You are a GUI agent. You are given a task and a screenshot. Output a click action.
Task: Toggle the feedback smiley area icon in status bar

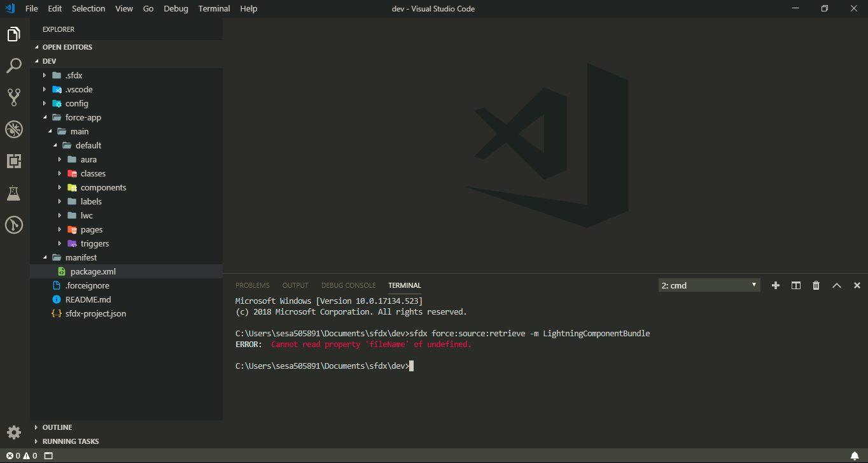tap(48, 455)
